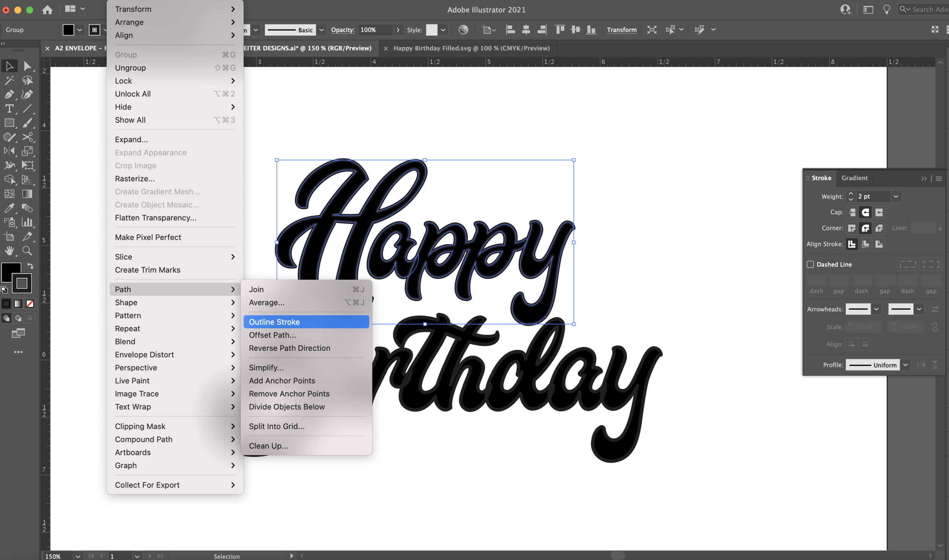Expand the Profile Uniform dropdown
The height and width of the screenshot is (560, 949).
(905, 365)
